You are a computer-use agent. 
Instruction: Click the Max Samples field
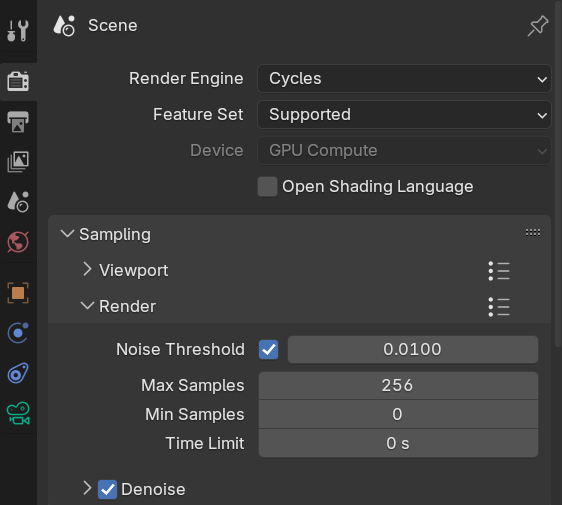click(x=398, y=386)
